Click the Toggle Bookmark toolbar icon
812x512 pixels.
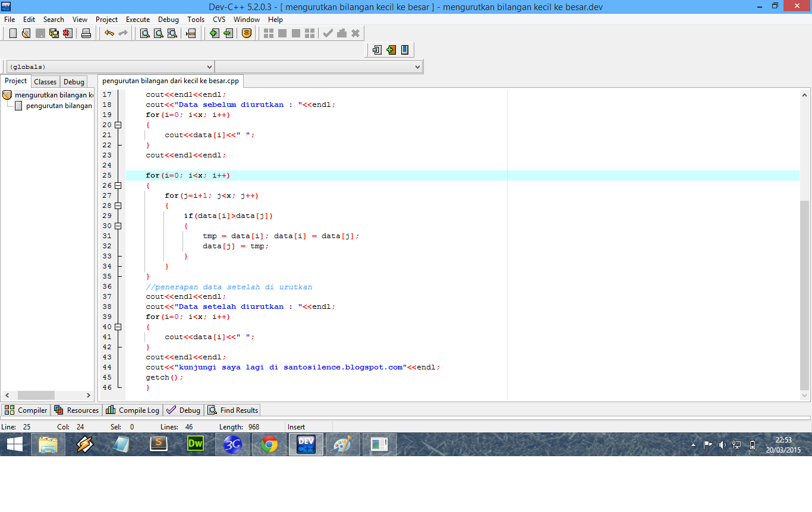click(391, 50)
